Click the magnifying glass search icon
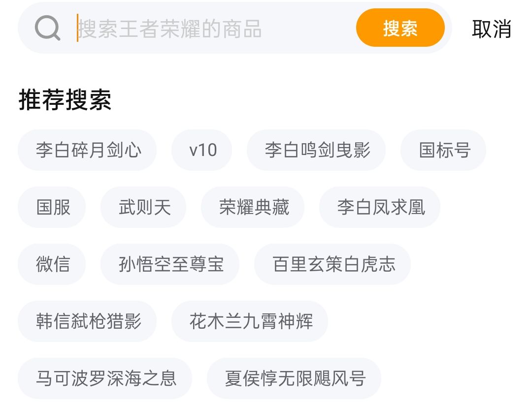Viewport: 532px width, 403px height. tap(47, 29)
